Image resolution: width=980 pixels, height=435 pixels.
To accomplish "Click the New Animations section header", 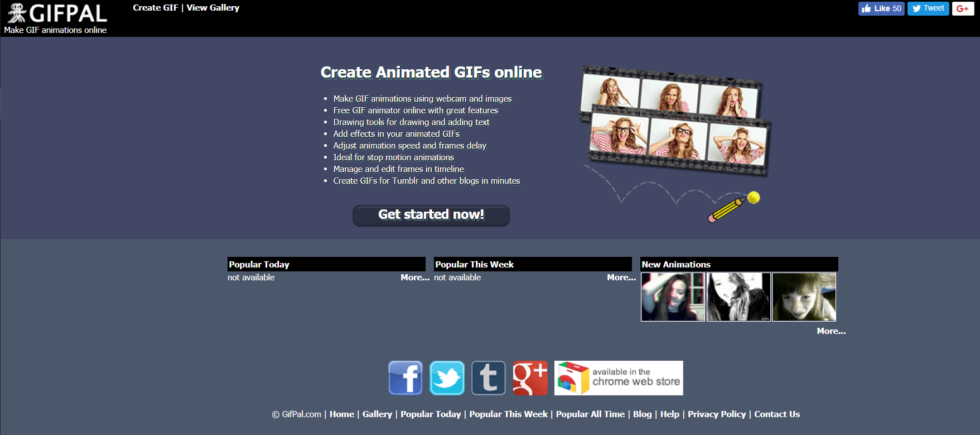I will 739,264.
